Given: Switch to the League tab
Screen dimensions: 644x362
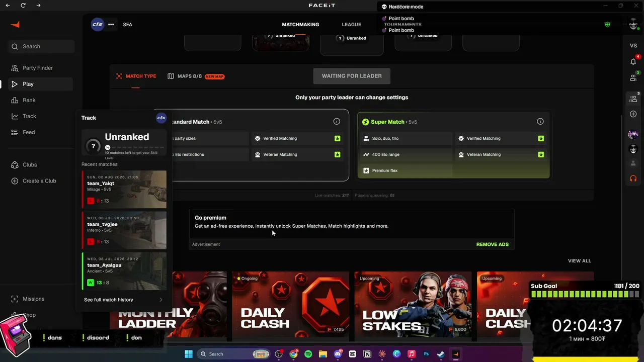Looking at the screenshot, I should [x=351, y=24].
